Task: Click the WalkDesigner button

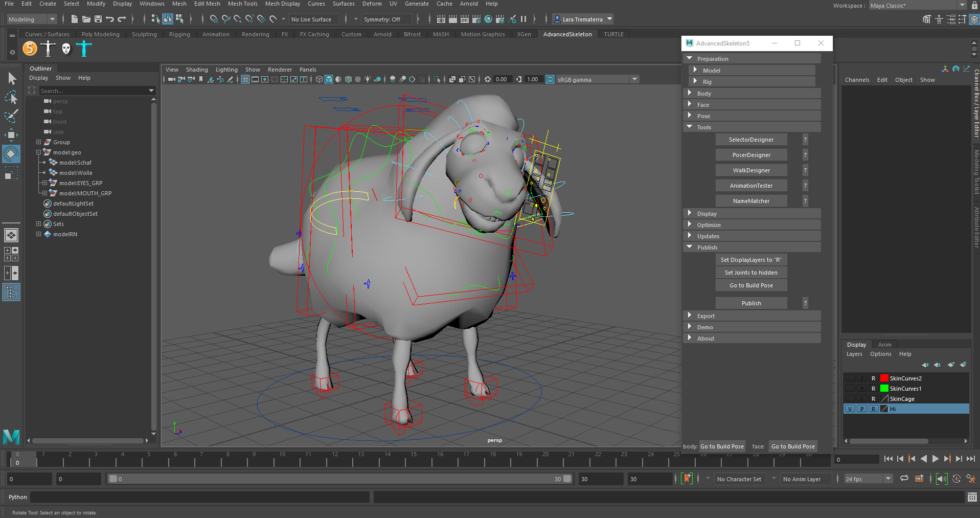Action: 751,170
